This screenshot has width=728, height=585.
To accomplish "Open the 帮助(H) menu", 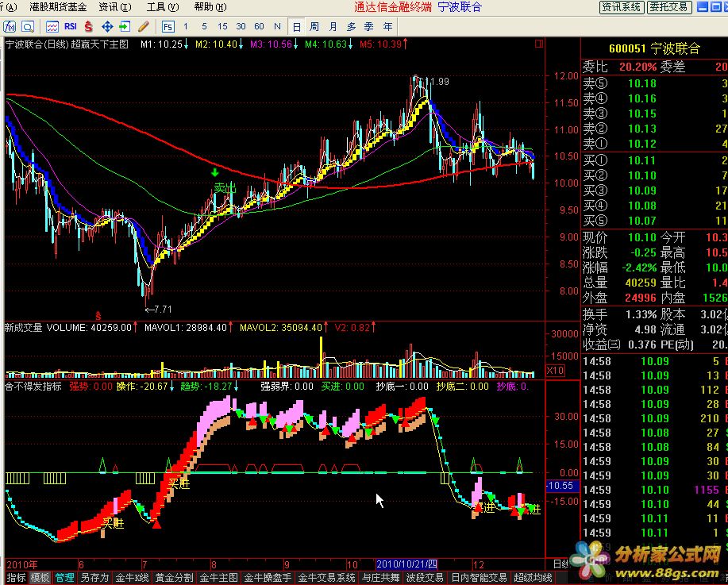I will point(210,7).
